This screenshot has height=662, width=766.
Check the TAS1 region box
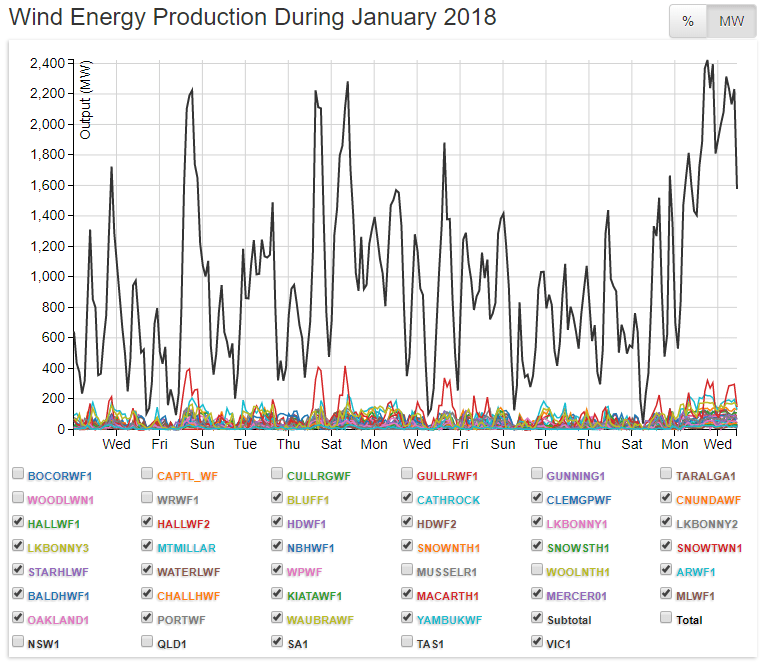(x=407, y=642)
